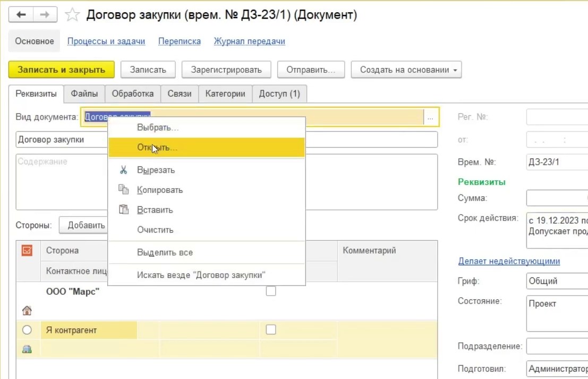
Task: Open the Делает недействующими link
Action: (x=508, y=261)
